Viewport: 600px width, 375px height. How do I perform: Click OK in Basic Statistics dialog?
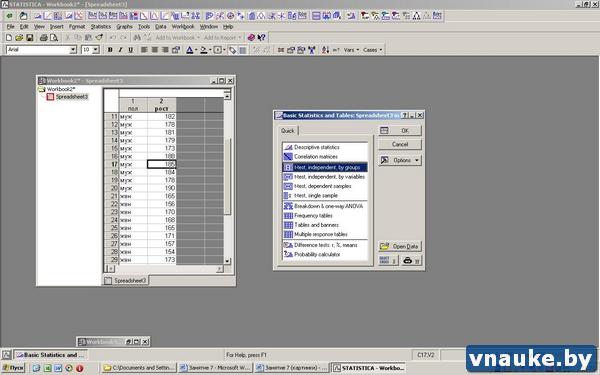[x=400, y=130]
